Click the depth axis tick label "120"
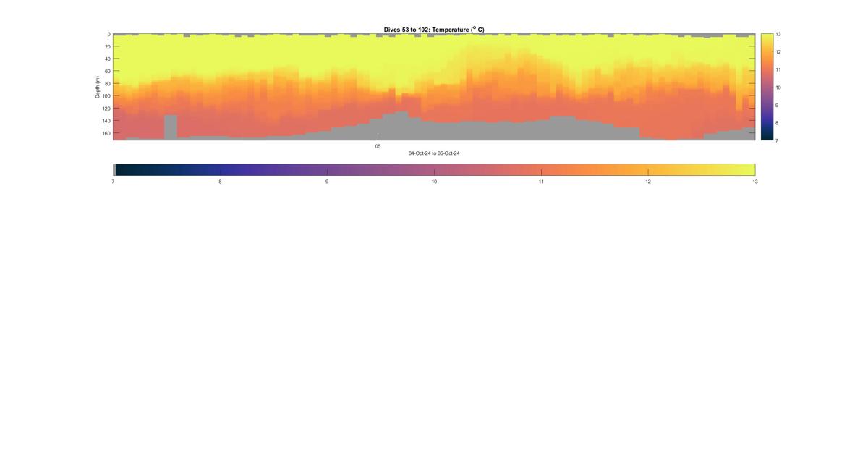The image size is (868, 450). [x=106, y=109]
